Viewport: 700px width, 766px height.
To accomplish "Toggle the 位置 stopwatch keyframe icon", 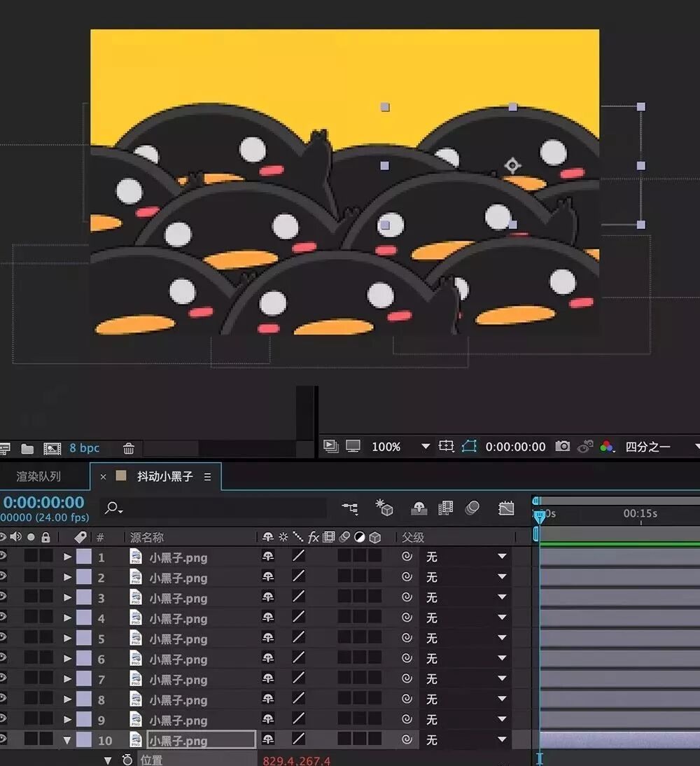I will (127, 760).
